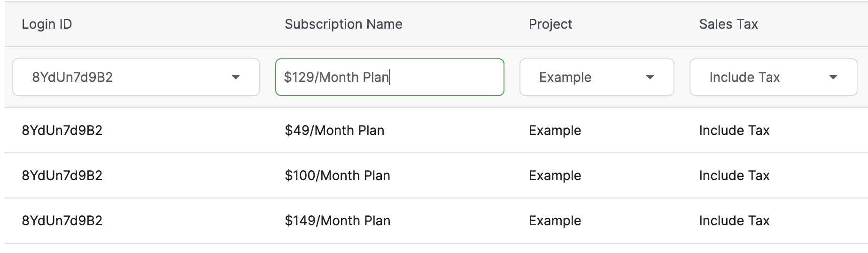
Task: Click Include Tax in the $100/Month Plan row
Action: click(x=734, y=175)
